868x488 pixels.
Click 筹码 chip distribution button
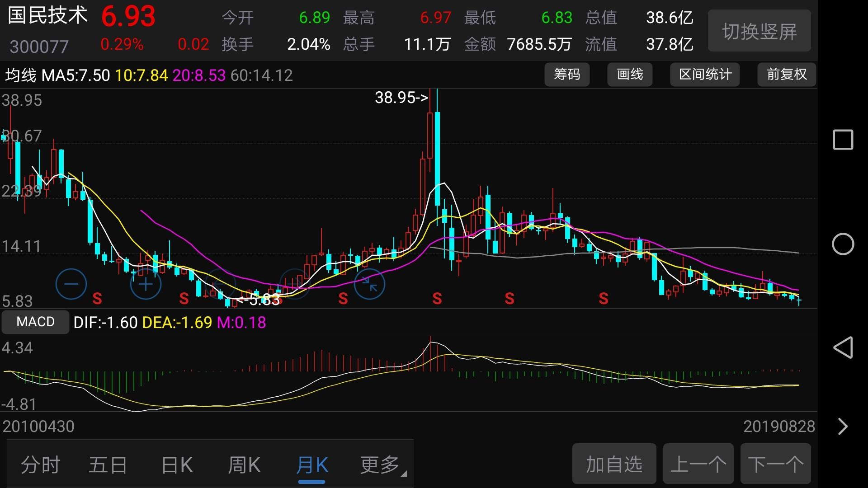(567, 75)
